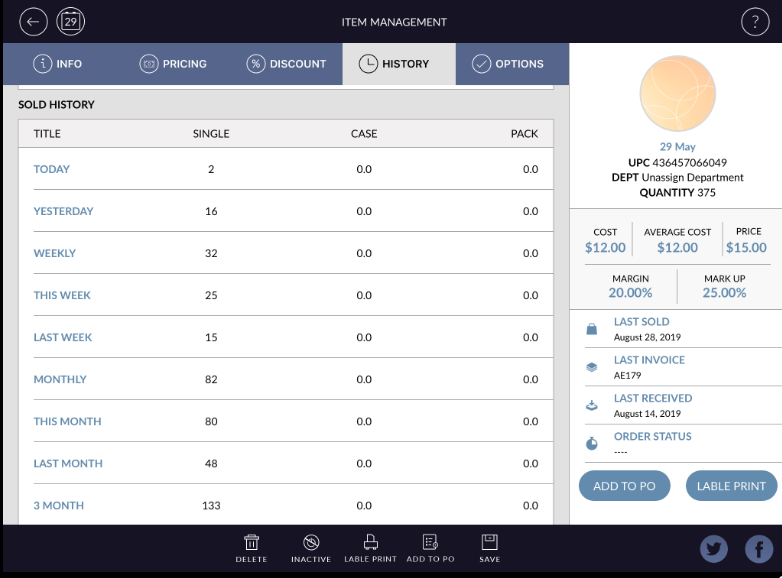Open the Facebook icon
Image resolution: width=782 pixels, height=578 pixels.
point(759,548)
